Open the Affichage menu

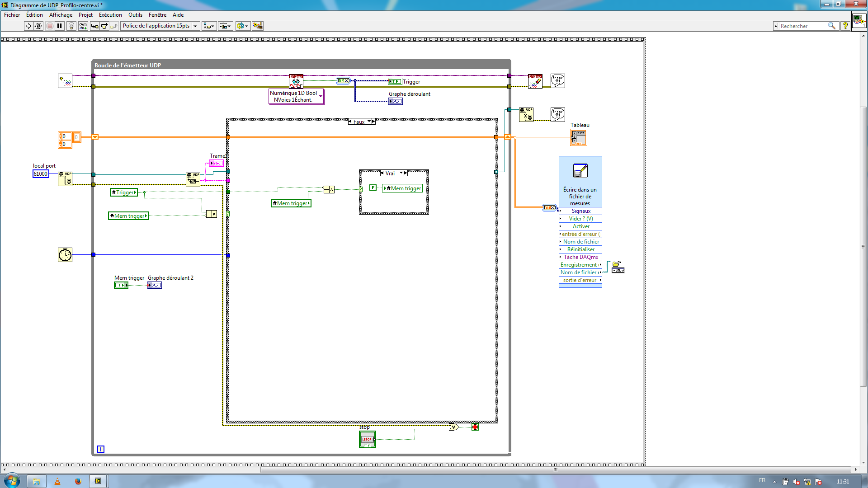tap(61, 15)
